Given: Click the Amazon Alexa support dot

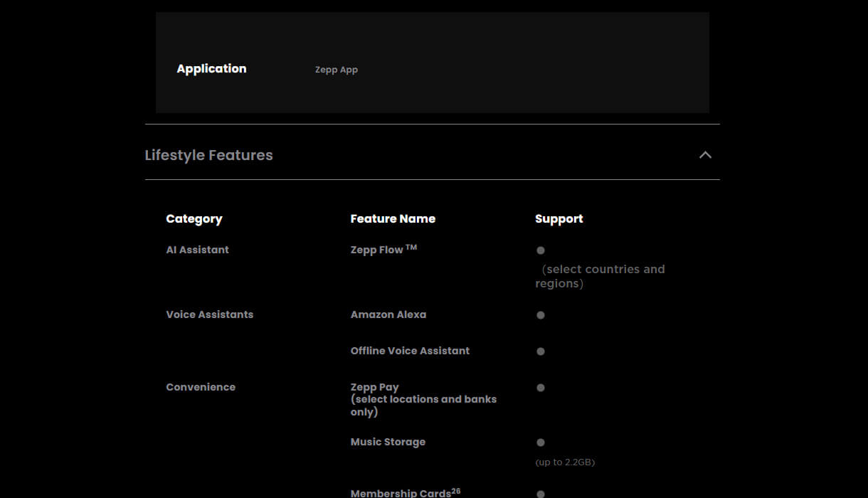Looking at the screenshot, I should [541, 315].
